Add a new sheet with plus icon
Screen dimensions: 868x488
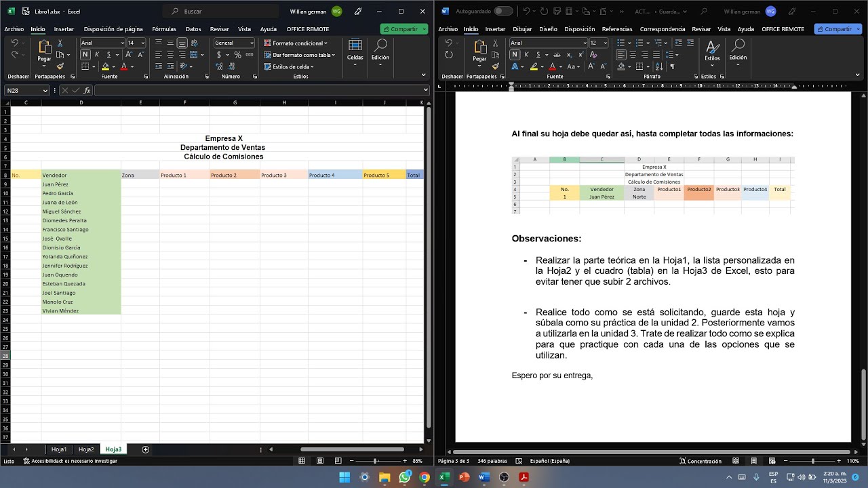[x=145, y=449]
